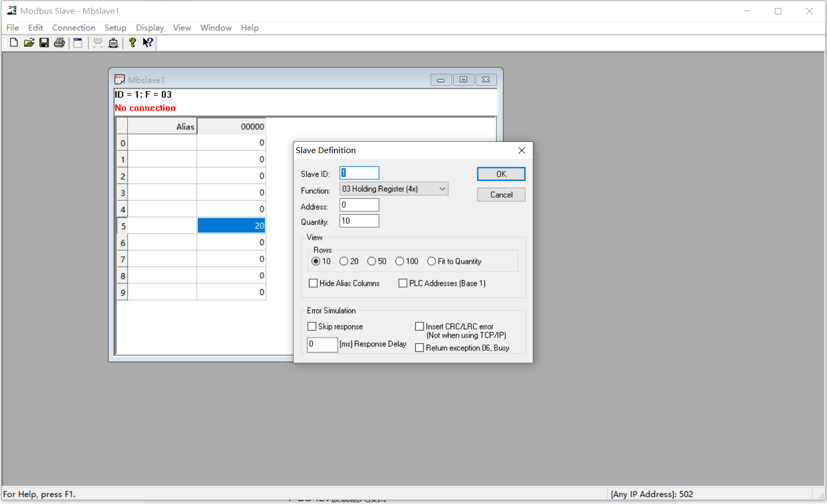Open the Connection menu
This screenshot has width=827, height=504.
(x=73, y=28)
